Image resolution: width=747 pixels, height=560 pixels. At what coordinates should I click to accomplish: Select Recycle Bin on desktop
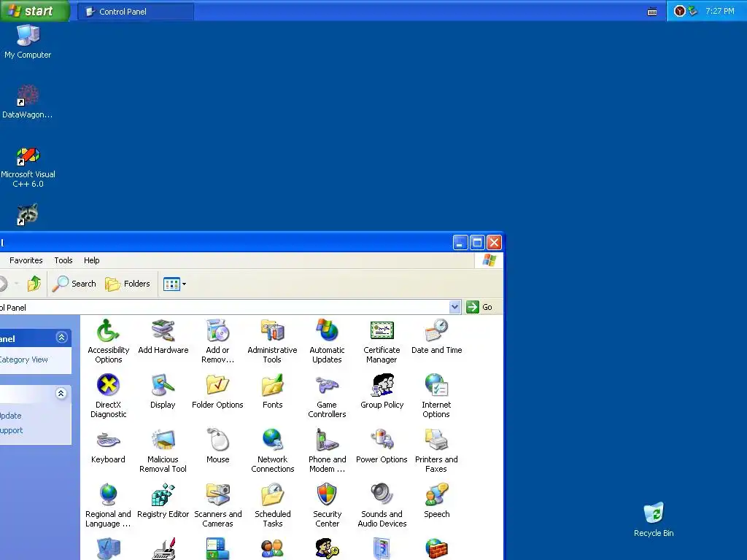pyautogui.click(x=654, y=519)
